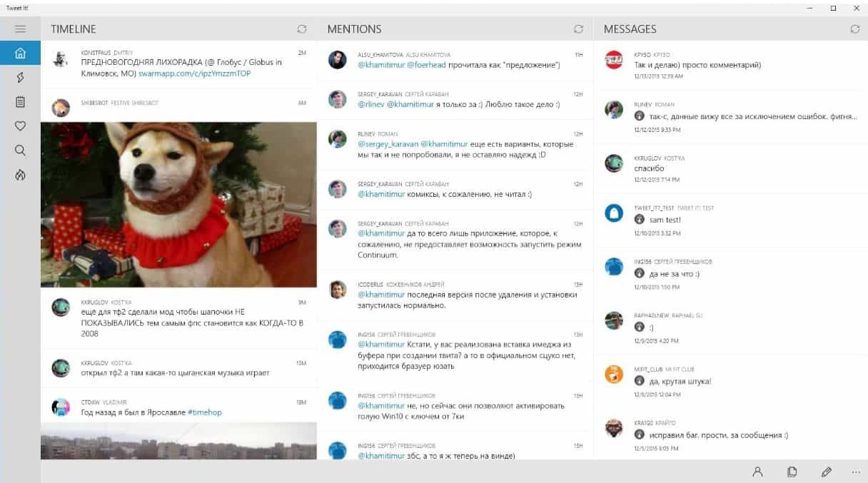This screenshot has width=868, height=483.
Task: Refresh the Mentions column
Action: click(x=578, y=29)
